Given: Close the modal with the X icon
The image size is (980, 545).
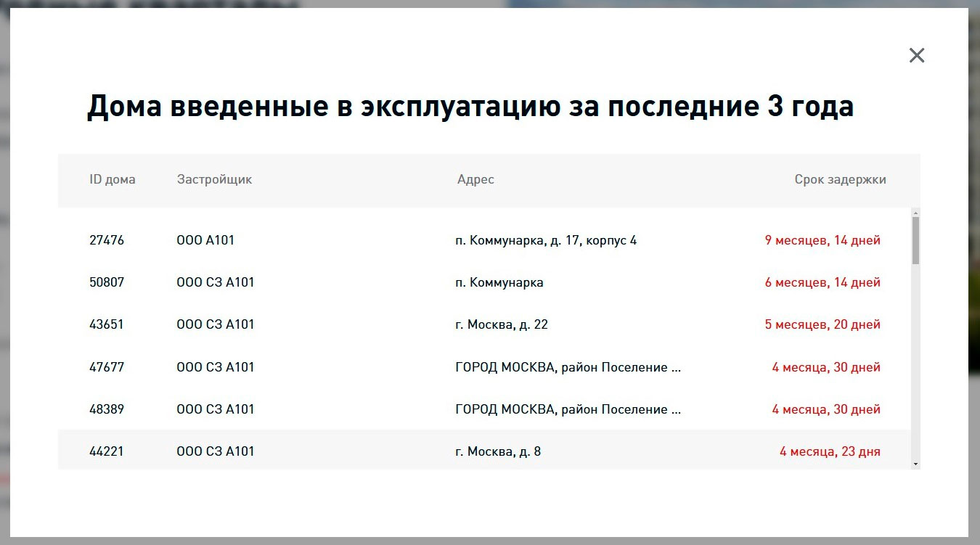Looking at the screenshot, I should 917,55.
